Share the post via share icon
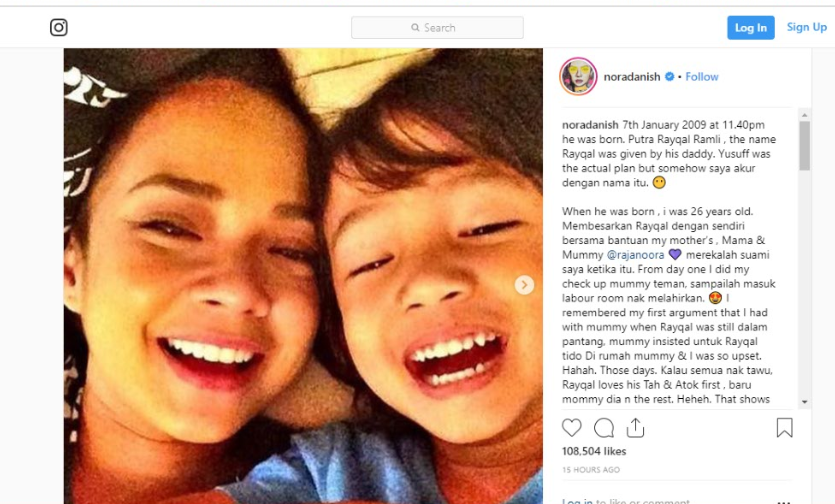 point(635,428)
